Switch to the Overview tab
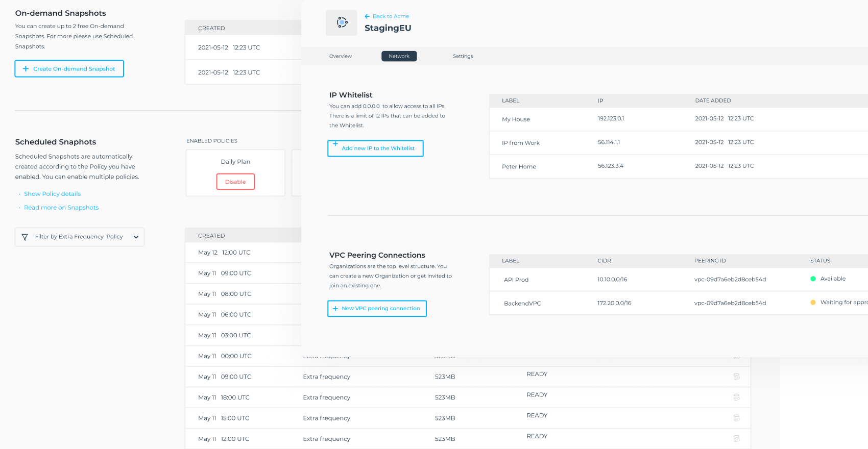 pos(341,56)
